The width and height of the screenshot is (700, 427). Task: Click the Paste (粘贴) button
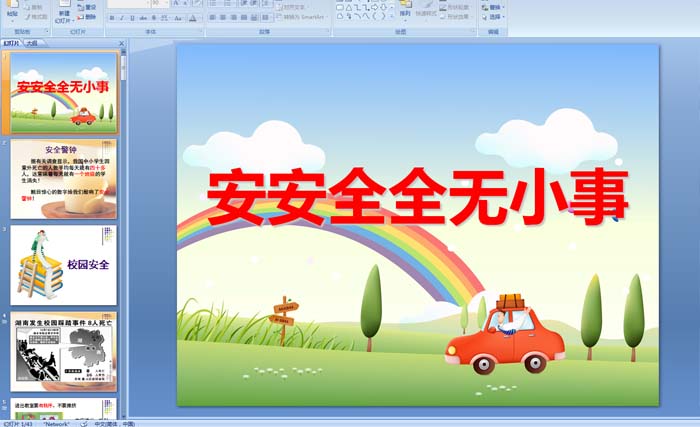(12, 10)
